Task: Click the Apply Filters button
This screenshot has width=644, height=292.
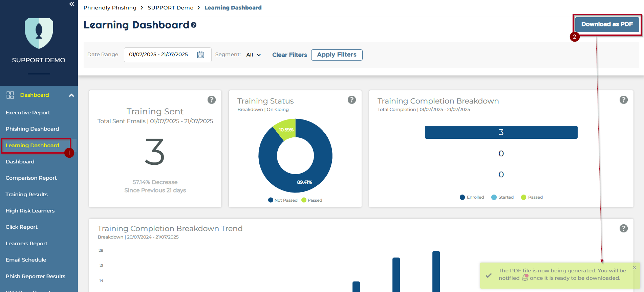Action: pos(337,55)
